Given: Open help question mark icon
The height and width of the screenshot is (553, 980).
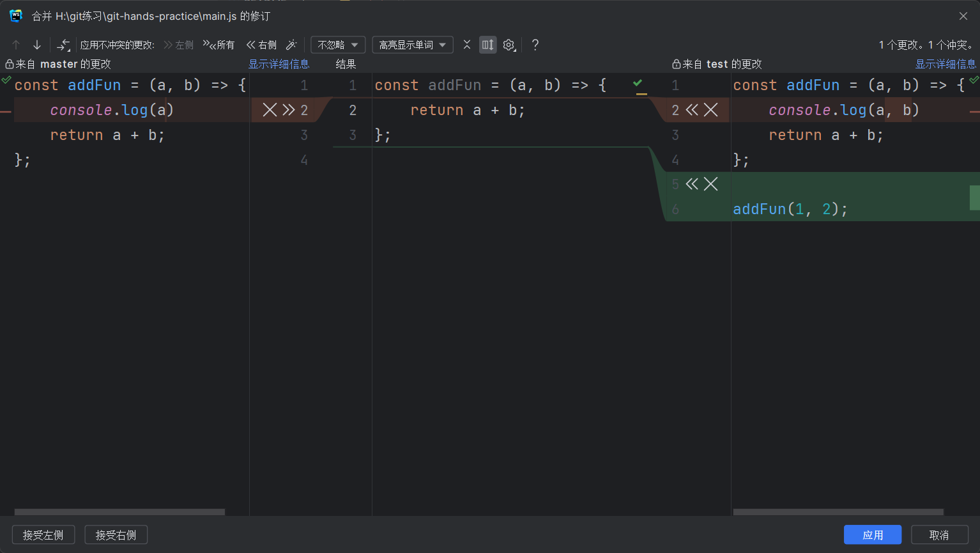Looking at the screenshot, I should click(x=535, y=45).
